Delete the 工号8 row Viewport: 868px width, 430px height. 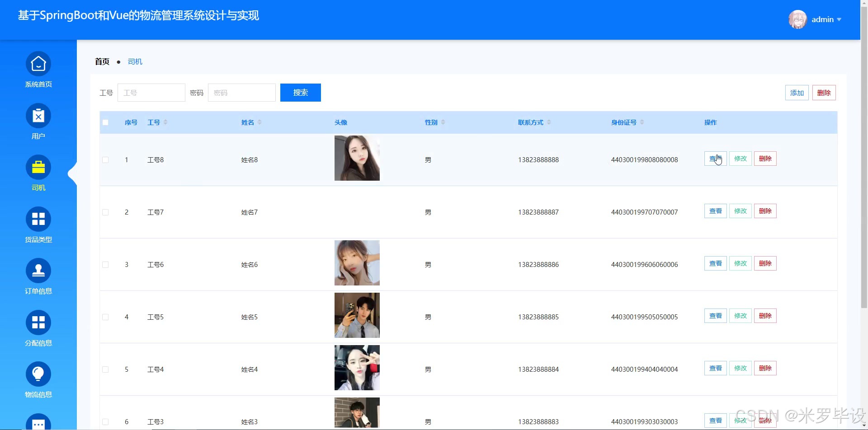point(765,159)
